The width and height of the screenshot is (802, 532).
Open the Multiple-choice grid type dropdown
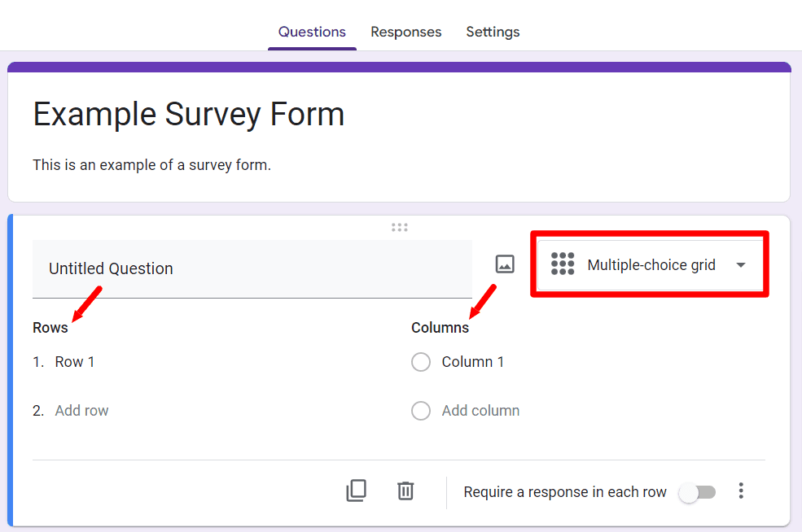650,264
